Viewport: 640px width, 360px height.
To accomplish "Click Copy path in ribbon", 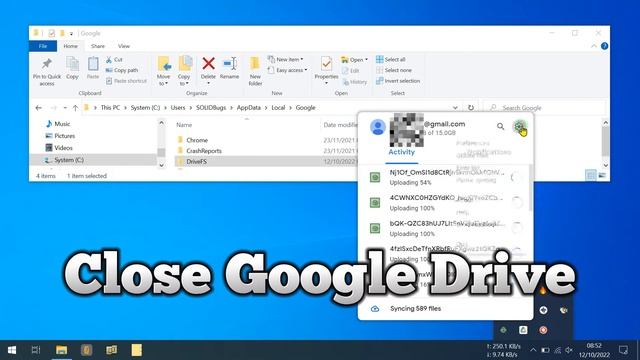I will pos(122,70).
